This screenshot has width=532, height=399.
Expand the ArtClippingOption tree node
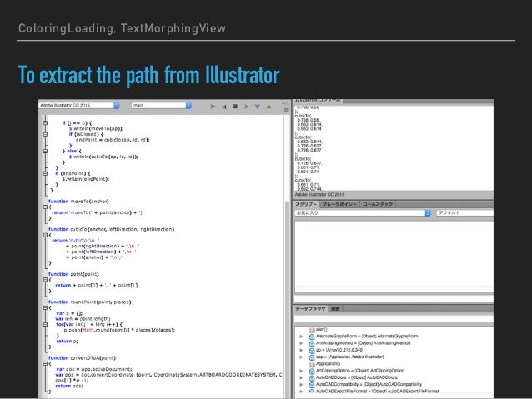click(301, 371)
